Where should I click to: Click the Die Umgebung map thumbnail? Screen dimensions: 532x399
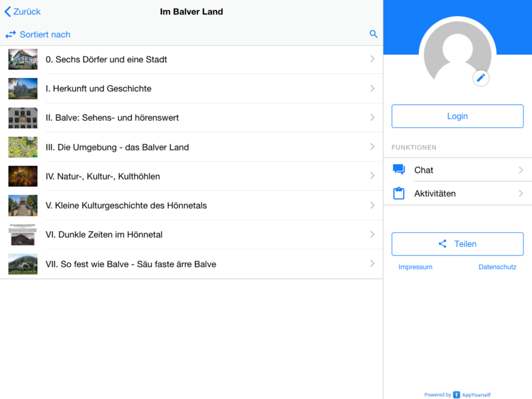(23, 147)
